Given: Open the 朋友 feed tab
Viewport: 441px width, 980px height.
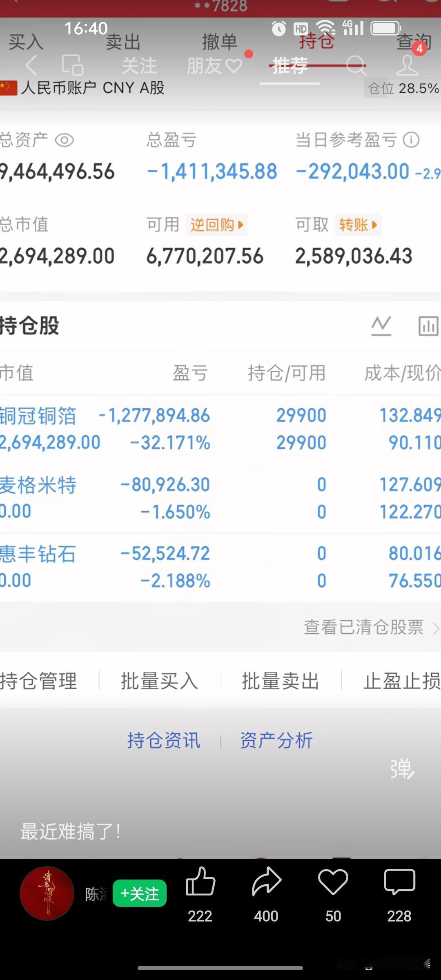Looking at the screenshot, I should point(214,66).
